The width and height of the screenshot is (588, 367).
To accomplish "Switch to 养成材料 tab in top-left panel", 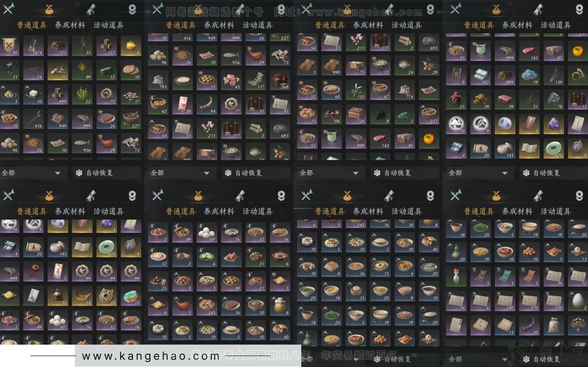I will [x=70, y=25].
